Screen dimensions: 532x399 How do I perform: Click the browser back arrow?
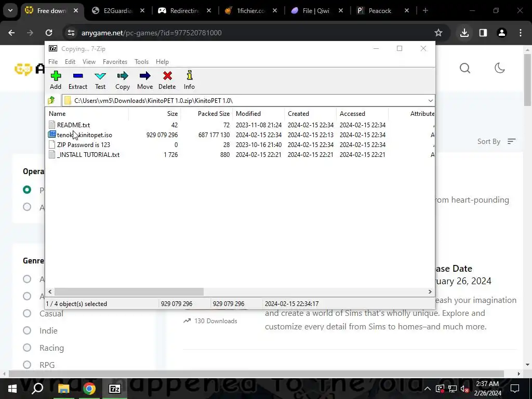(11, 33)
